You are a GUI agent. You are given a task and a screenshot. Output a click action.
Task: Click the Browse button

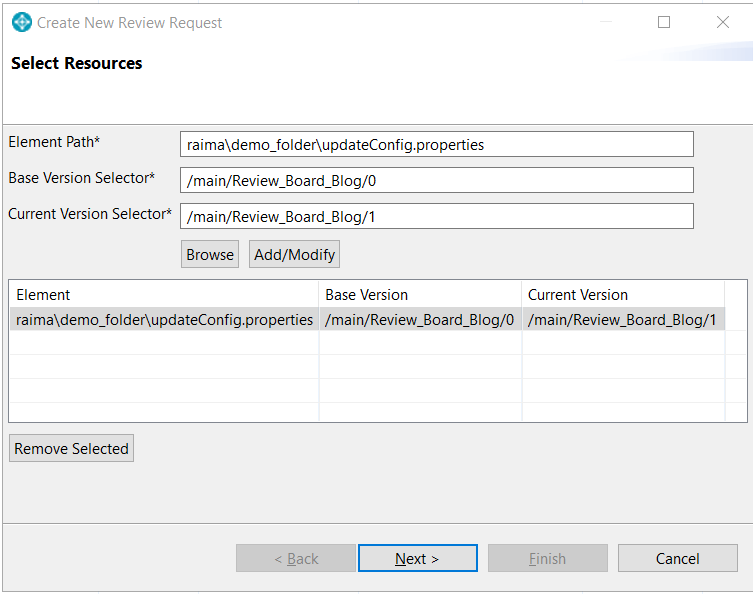point(210,254)
